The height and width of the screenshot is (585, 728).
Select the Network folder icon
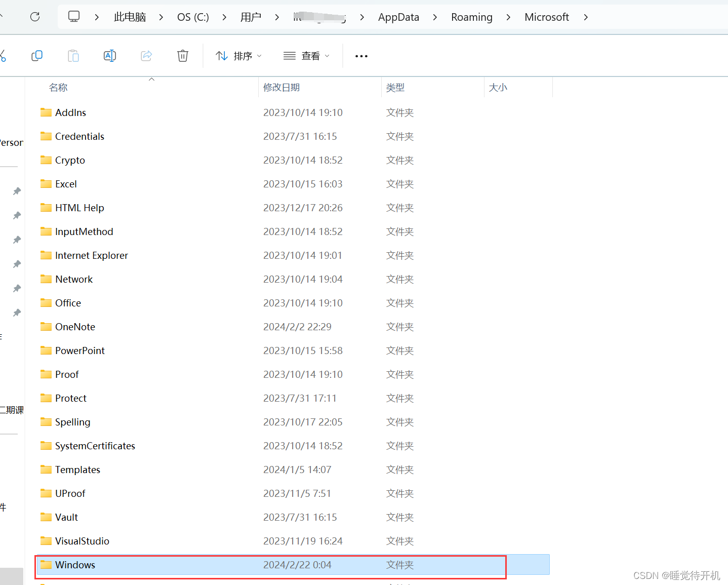46,279
